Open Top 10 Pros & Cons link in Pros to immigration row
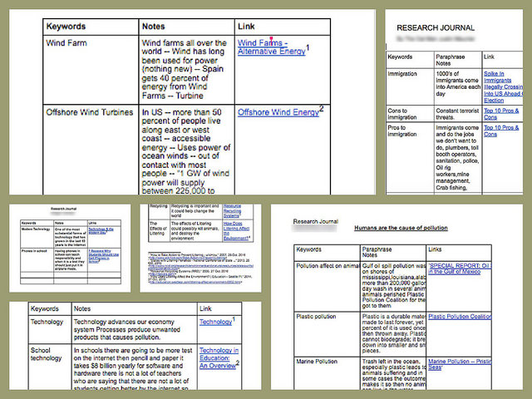Image resolution: width=532 pixels, height=399 pixels. click(x=500, y=131)
